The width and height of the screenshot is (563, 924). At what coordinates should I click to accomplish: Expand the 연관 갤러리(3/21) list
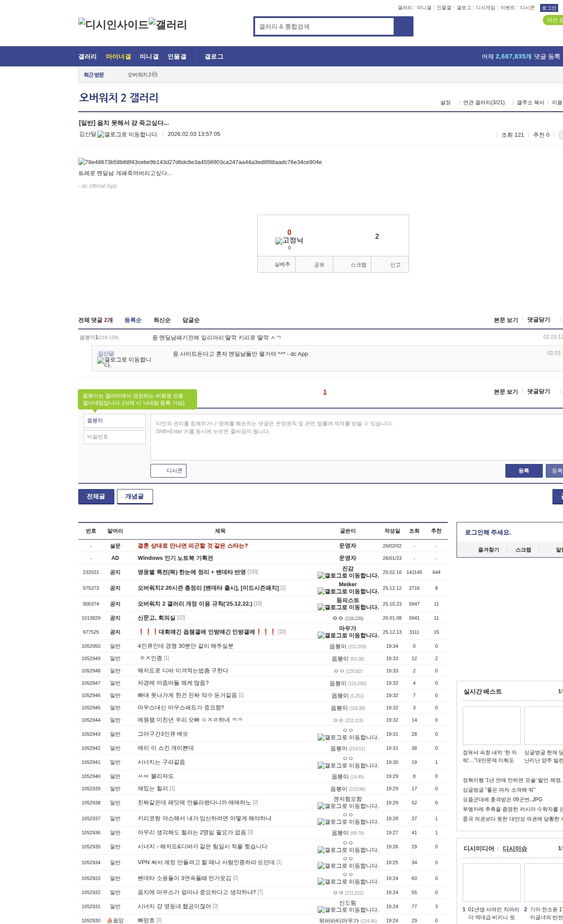coord(483,102)
